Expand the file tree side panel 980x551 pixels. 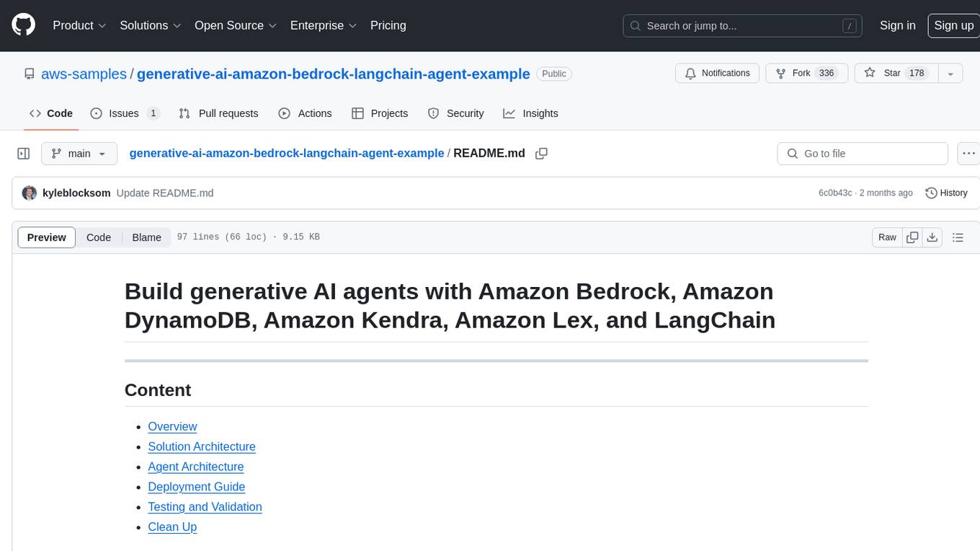(x=24, y=154)
